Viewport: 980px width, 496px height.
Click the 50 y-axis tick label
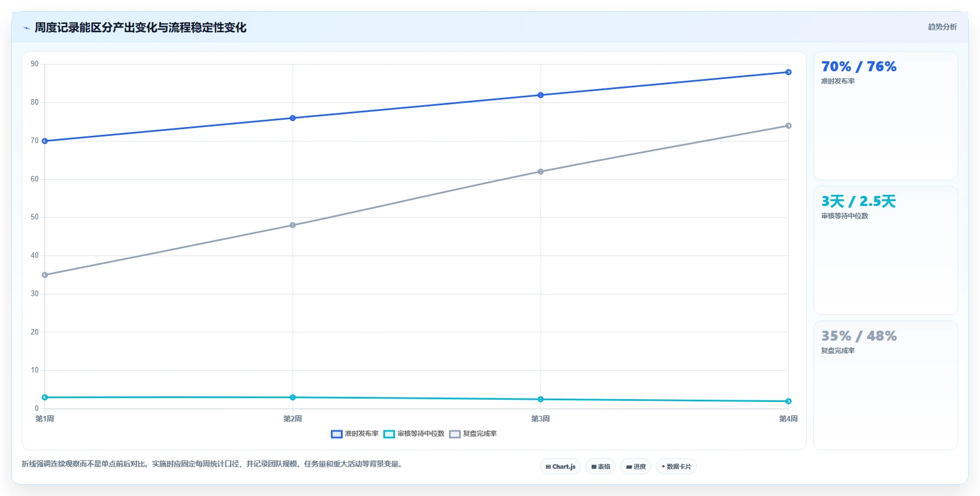click(x=35, y=217)
